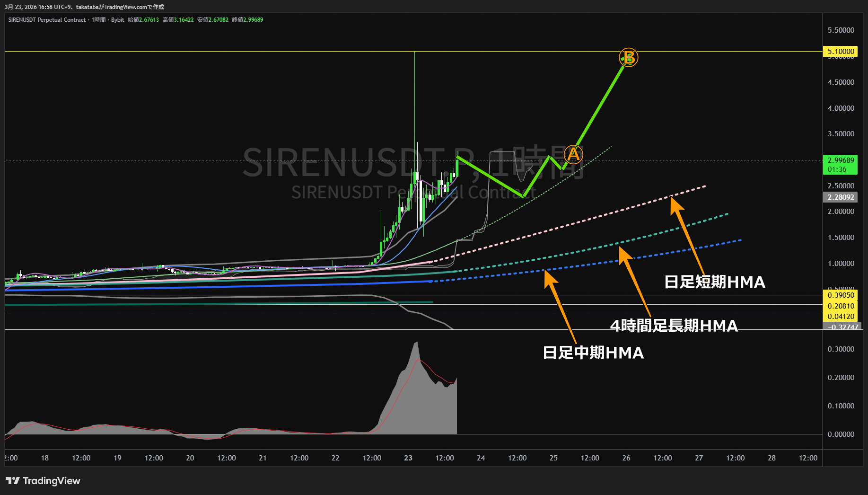Click the SIRENUSDT Perpetual Contract symbol title
868x495 pixels.
coord(47,20)
